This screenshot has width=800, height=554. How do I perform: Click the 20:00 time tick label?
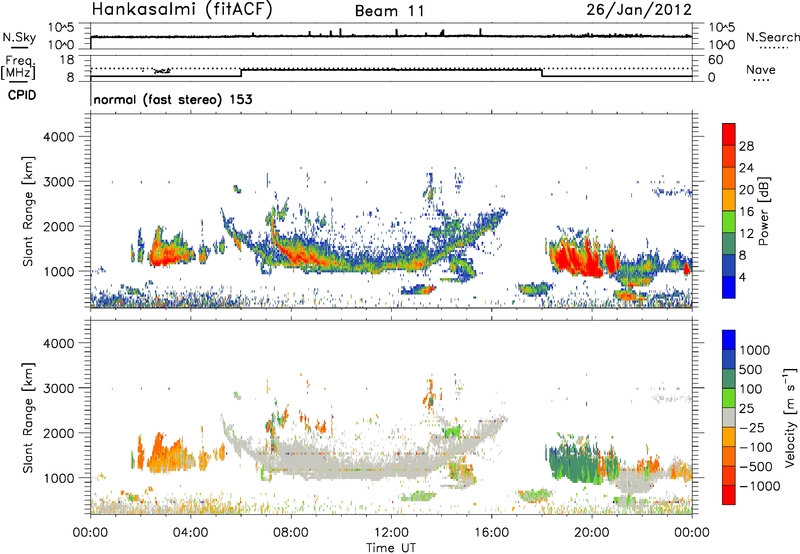click(592, 533)
